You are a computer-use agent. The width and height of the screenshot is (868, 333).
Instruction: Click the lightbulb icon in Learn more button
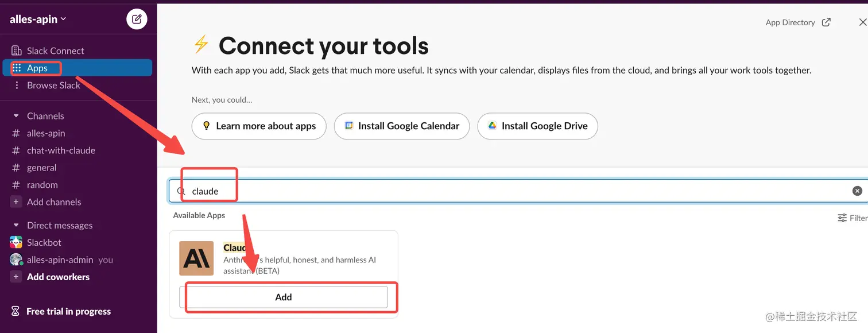(x=207, y=126)
